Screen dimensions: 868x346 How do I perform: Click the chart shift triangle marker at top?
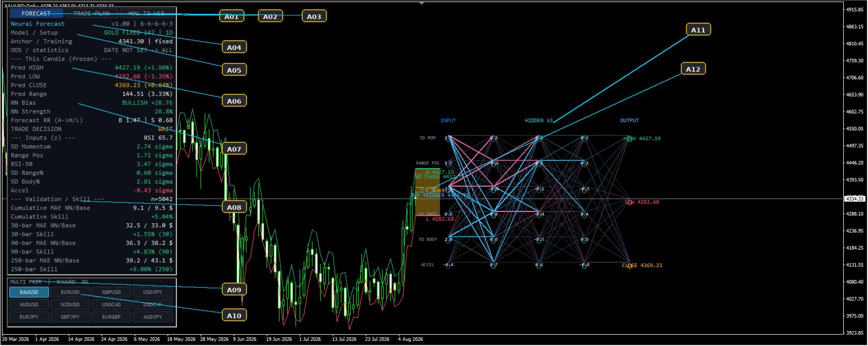point(422,3)
